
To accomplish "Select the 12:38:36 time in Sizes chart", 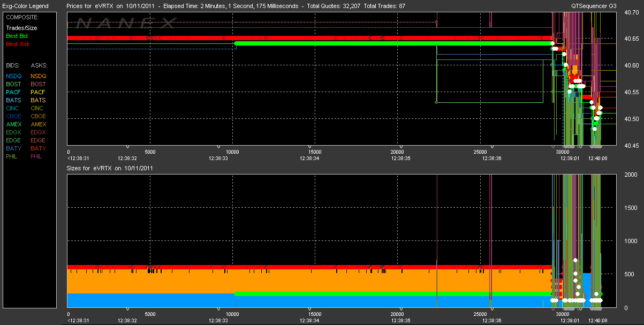I will pos(491,321).
